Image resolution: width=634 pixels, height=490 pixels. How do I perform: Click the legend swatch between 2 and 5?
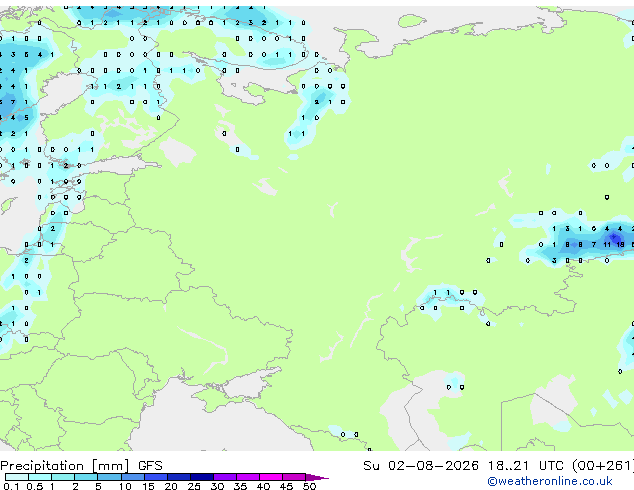(86, 477)
